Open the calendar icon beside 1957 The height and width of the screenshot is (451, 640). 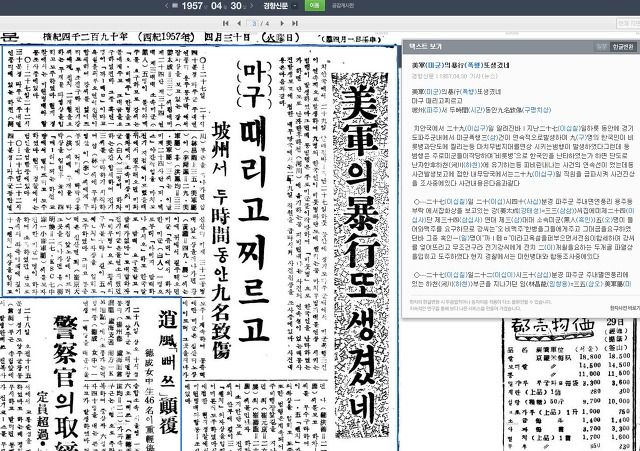(176, 6)
